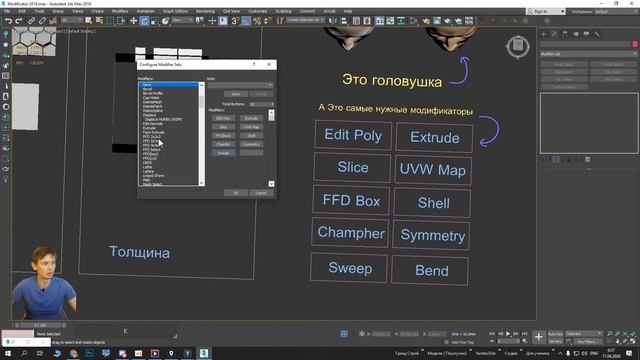Expand the Modifier List dropdown
This screenshot has height=360, width=640.
[588, 54]
